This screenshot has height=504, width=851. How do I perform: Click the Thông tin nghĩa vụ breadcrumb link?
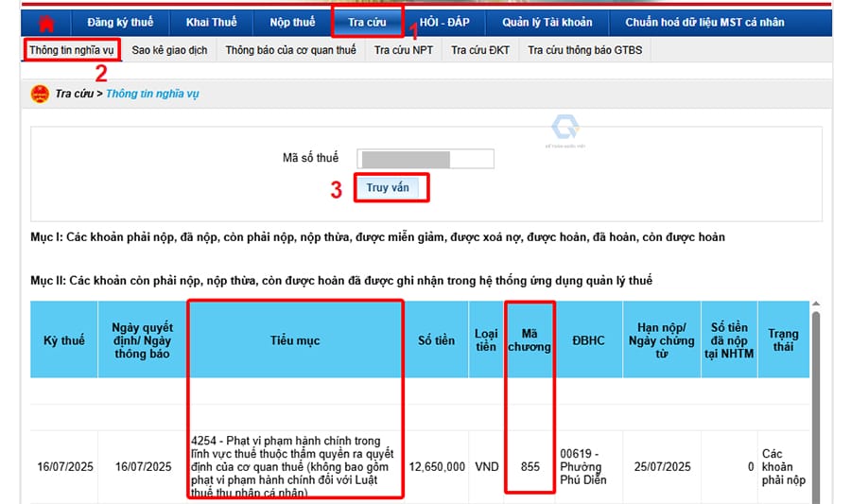[x=152, y=94]
